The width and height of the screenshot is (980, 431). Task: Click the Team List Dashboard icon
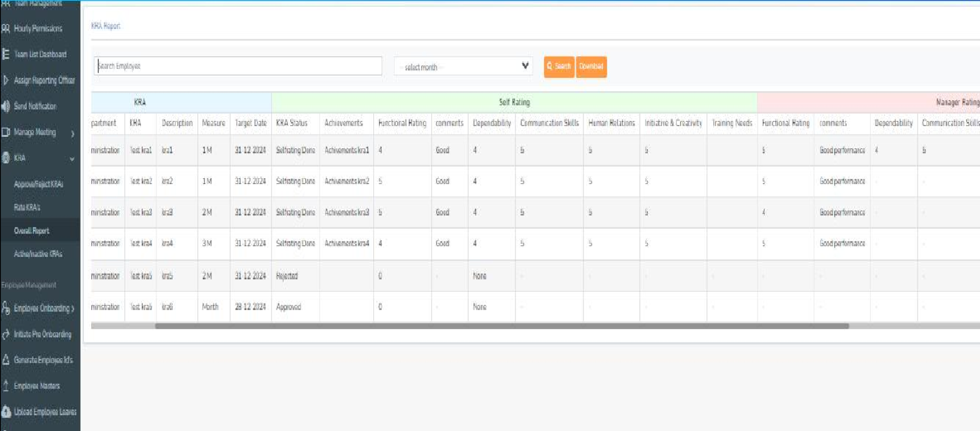pyautogui.click(x=6, y=54)
